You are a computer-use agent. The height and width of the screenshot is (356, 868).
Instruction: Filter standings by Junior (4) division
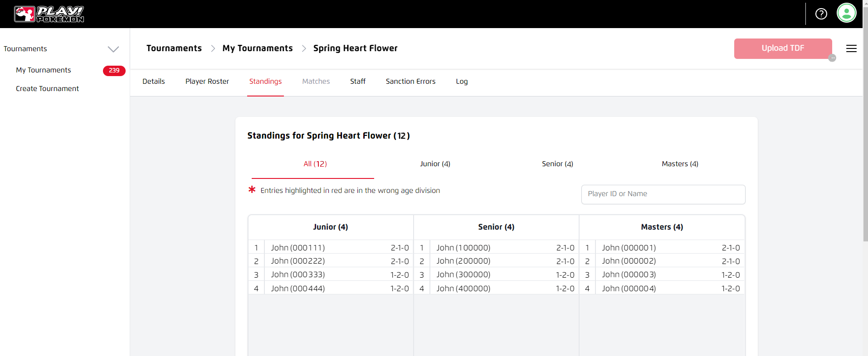pyautogui.click(x=435, y=164)
